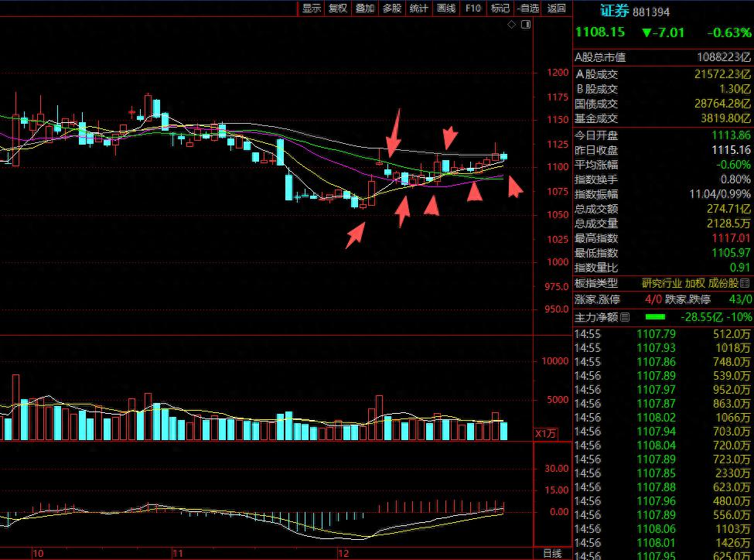
Task: Click the 研究行业 sector type link
Action: coord(662,283)
